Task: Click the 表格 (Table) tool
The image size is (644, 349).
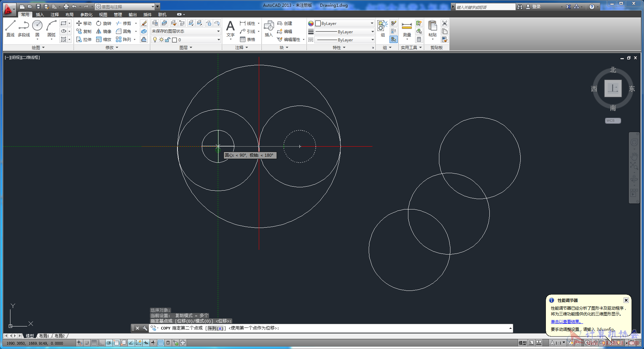Action: coord(248,39)
